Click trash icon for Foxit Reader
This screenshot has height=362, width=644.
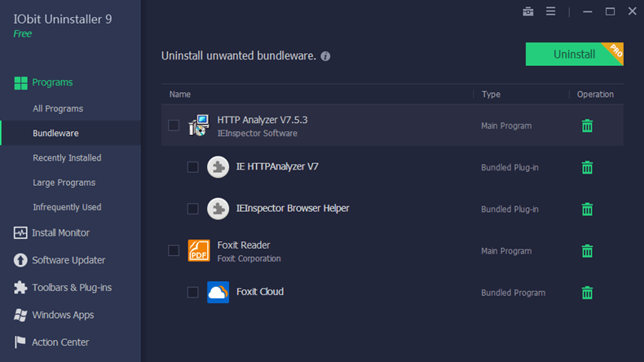587,251
